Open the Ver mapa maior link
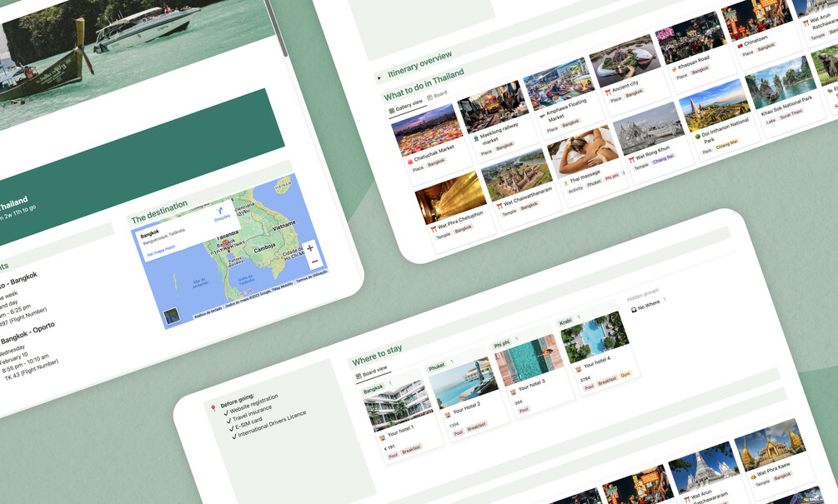The width and height of the screenshot is (838, 504). tap(161, 251)
